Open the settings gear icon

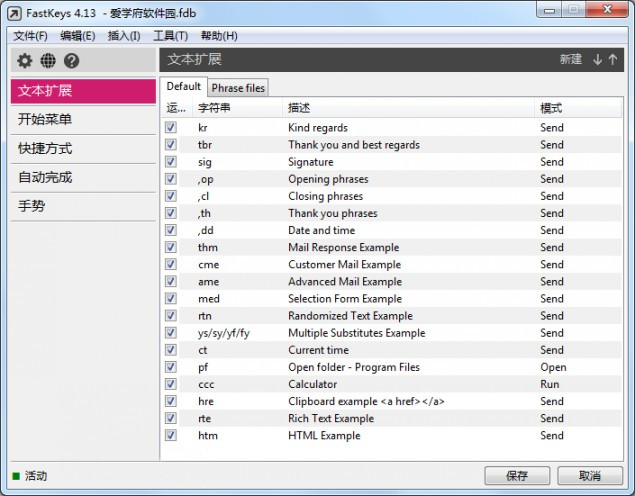25,61
